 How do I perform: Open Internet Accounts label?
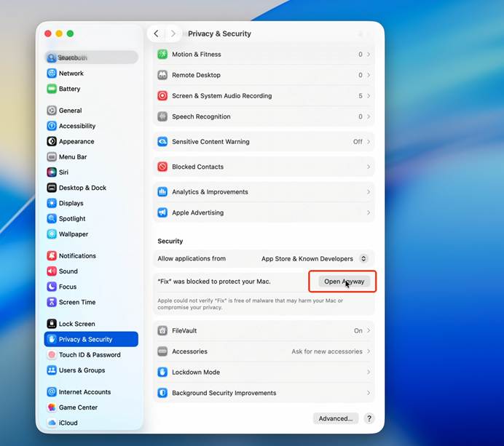(85, 392)
